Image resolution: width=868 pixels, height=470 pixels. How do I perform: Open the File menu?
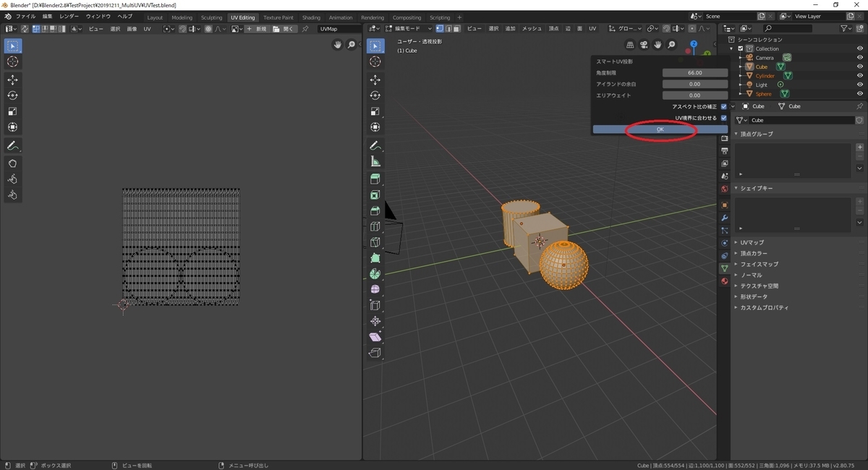[25, 16]
